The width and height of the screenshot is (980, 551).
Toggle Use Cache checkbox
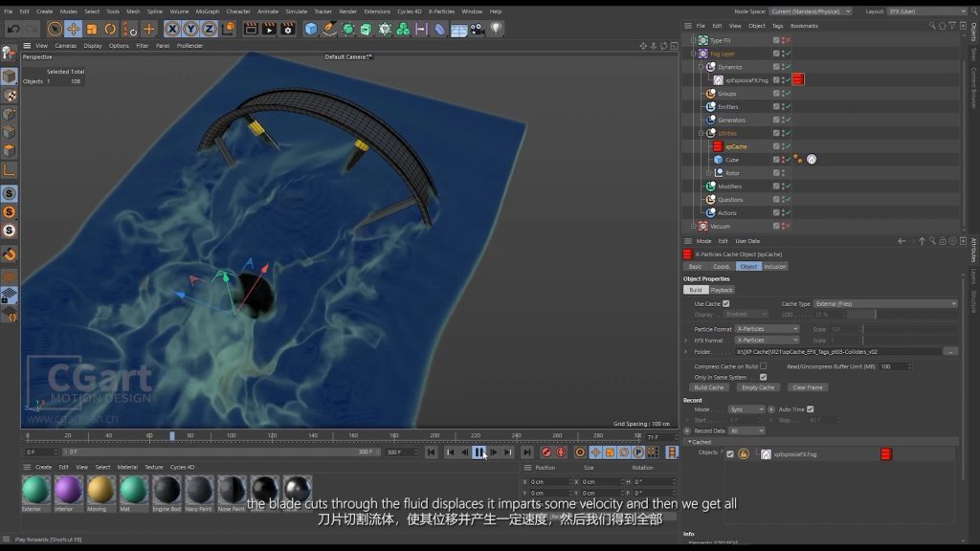(x=726, y=303)
